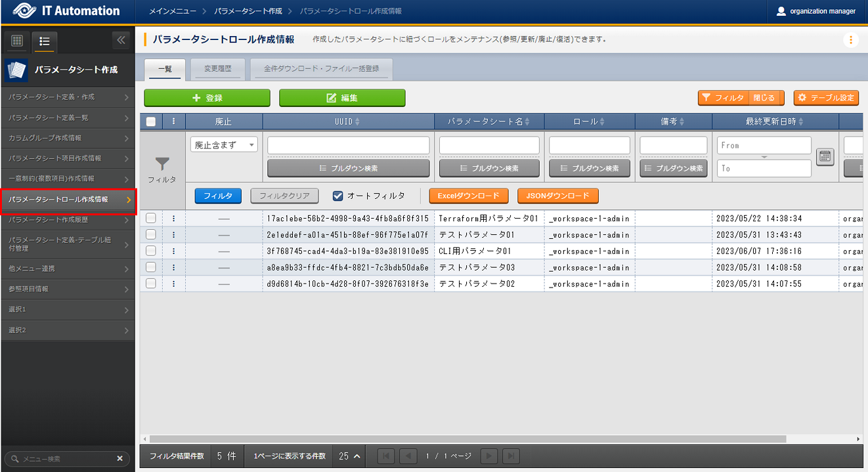Image resolution: width=868 pixels, height=472 pixels.
Task: Click the row menu dots for Terraform用パラメータ01
Action: (x=174, y=218)
